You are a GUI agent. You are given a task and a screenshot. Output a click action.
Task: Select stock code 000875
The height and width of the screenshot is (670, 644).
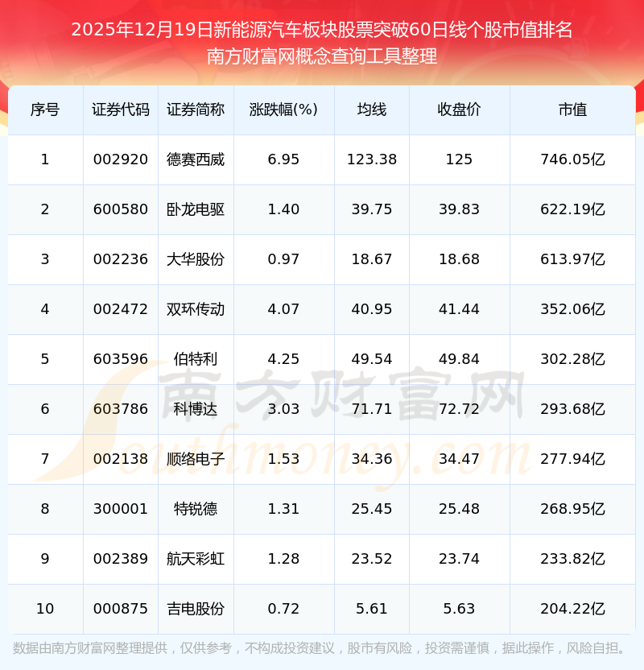click(x=121, y=609)
